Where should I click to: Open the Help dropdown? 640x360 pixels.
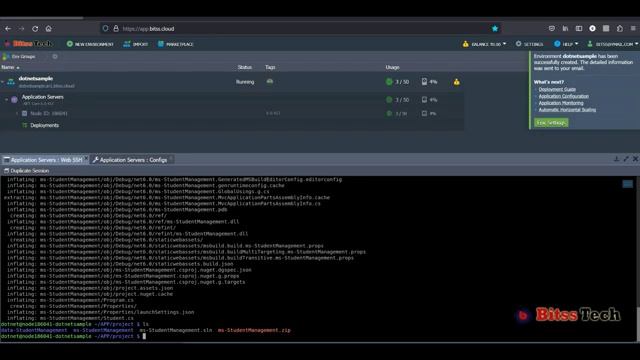point(566,44)
